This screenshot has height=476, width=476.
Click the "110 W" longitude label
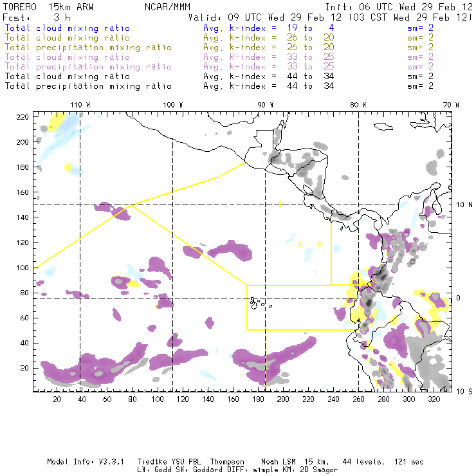[80, 105]
